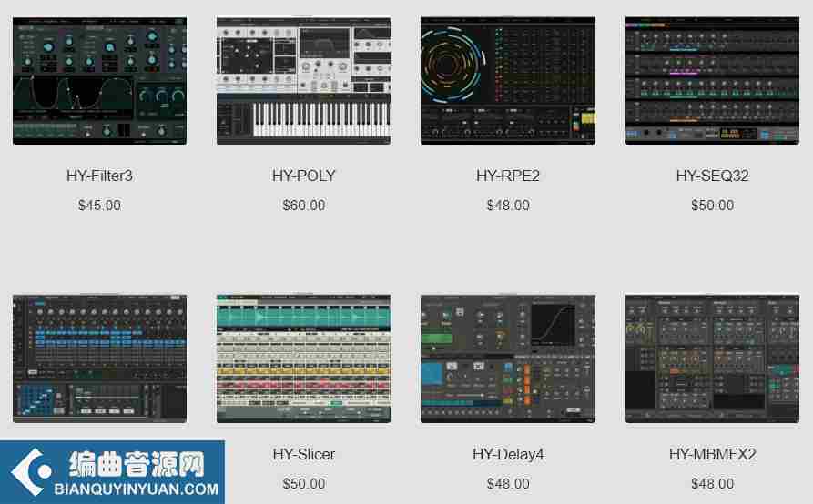The height and width of the screenshot is (504, 813).
Task: Open the HY-Slicer product thumbnail
Action: point(304,359)
